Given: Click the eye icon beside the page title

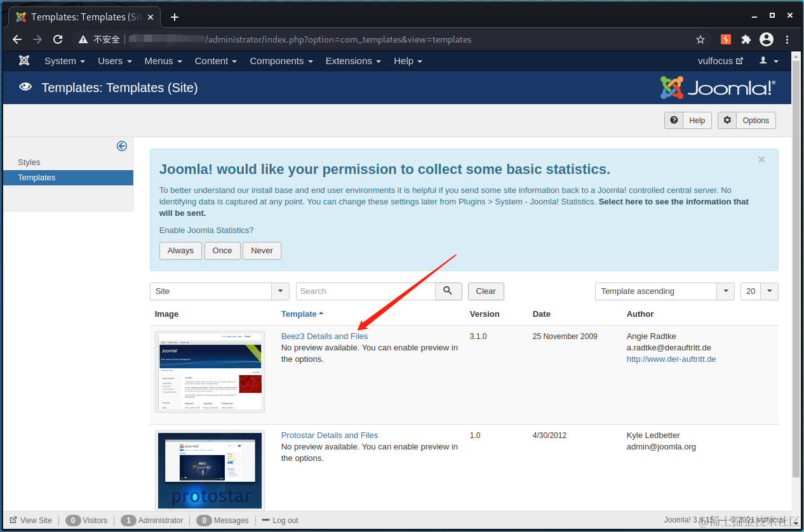Looking at the screenshot, I should (x=25, y=87).
